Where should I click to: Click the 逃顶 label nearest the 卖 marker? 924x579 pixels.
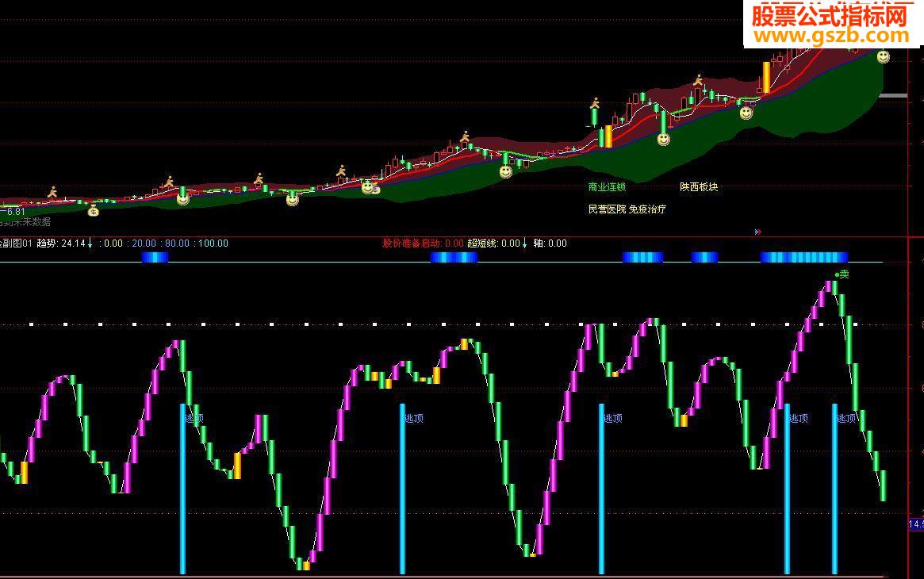click(846, 418)
